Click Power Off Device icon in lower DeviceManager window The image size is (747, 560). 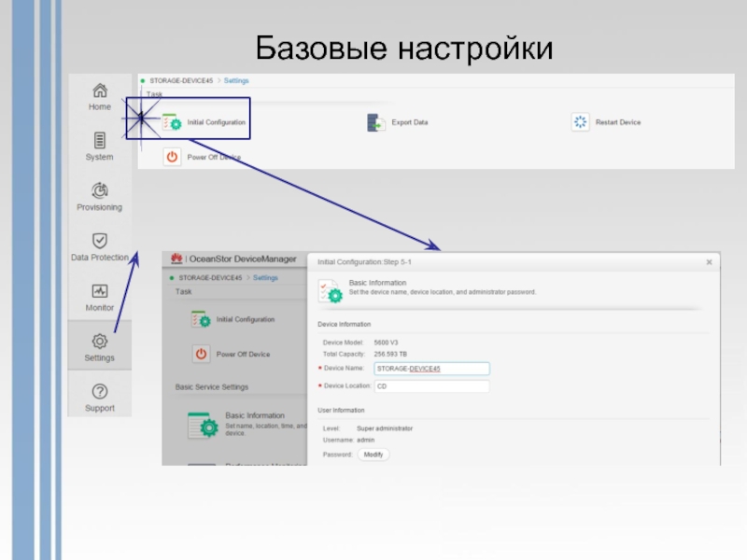coord(201,354)
